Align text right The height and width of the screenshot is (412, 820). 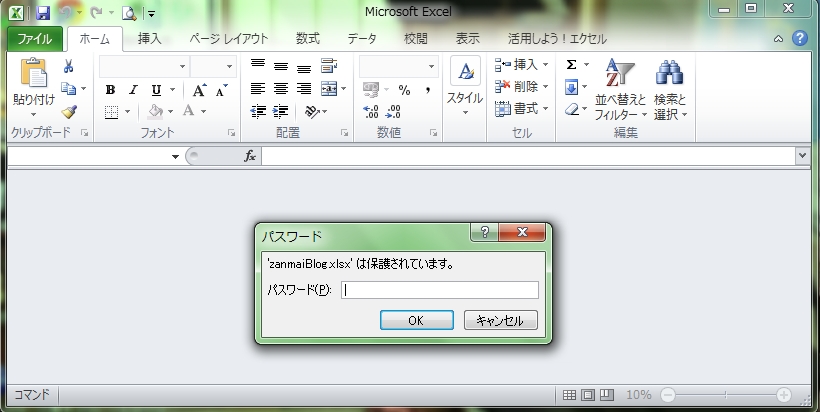coord(304,88)
